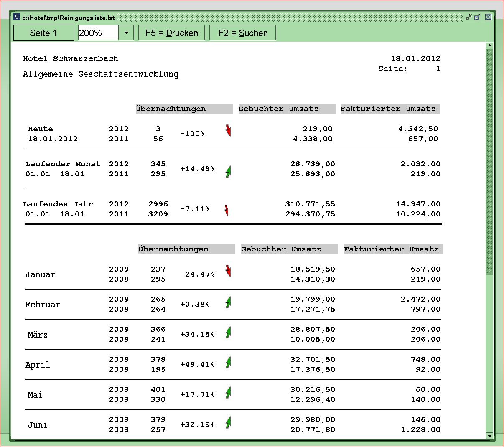Click the Seite: label in the page header
Screen dimensions: 504x447
[393, 69]
